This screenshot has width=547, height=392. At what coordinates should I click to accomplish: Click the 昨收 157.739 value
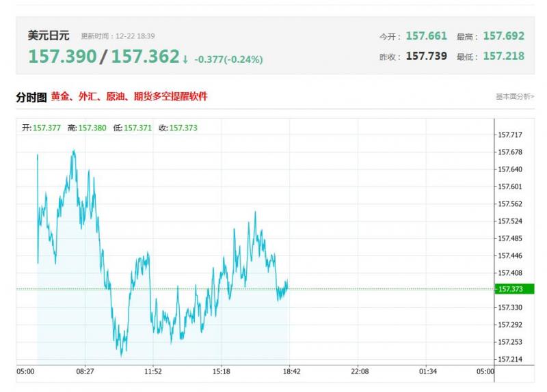click(427, 56)
